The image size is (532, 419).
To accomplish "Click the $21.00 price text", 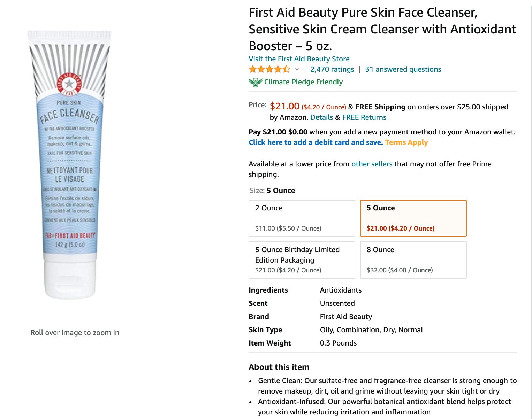I will pos(284,106).
